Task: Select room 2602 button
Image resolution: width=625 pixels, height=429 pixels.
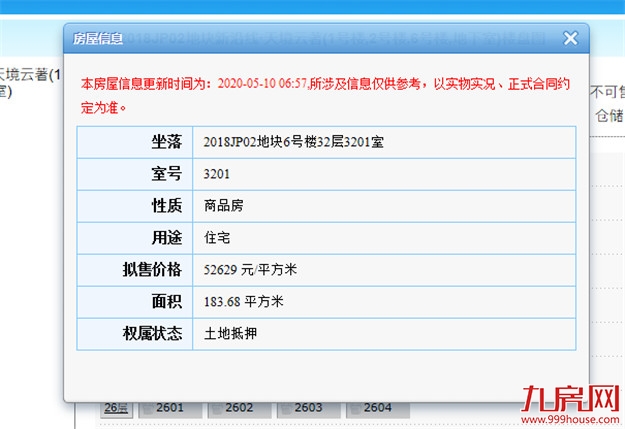Action: (239, 409)
